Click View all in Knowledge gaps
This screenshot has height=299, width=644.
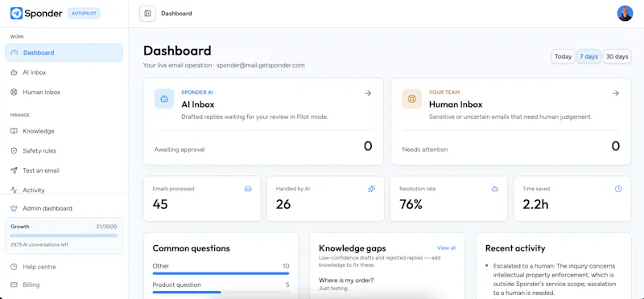(x=446, y=248)
